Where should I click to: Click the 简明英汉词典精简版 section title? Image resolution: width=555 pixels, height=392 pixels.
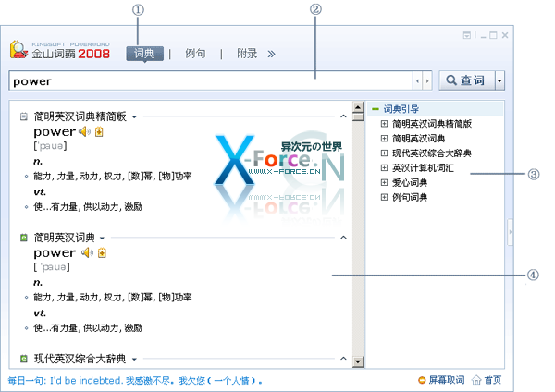[x=80, y=116]
